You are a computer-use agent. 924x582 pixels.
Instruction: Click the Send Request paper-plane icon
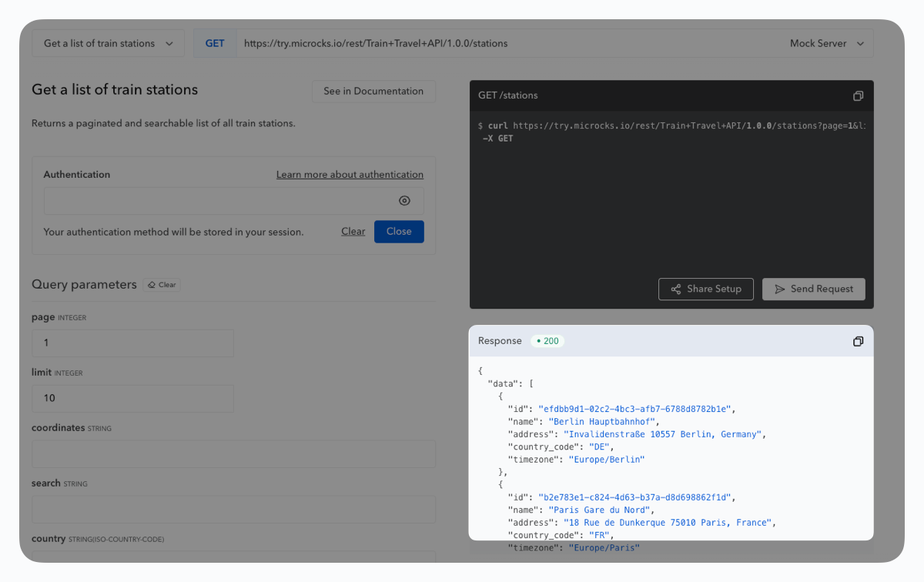click(x=781, y=289)
